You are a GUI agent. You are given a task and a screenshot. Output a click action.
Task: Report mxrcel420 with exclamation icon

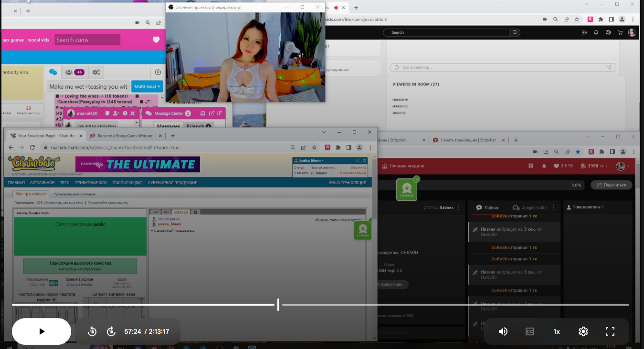[x=125, y=113]
